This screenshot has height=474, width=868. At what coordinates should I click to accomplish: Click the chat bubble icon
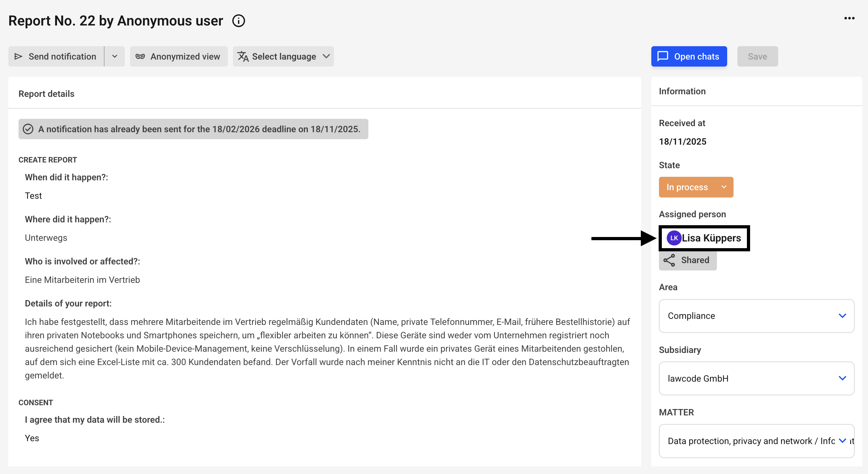[663, 56]
